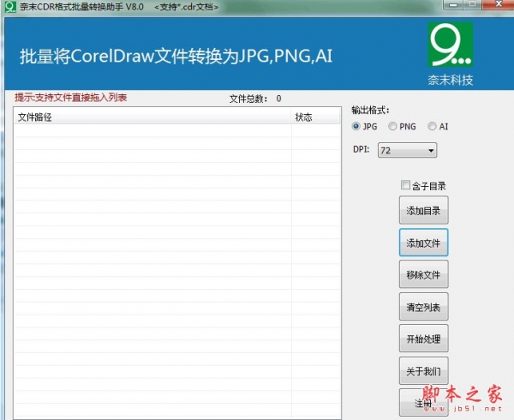
Task: Click the 添加目录 button
Action: pos(423,211)
